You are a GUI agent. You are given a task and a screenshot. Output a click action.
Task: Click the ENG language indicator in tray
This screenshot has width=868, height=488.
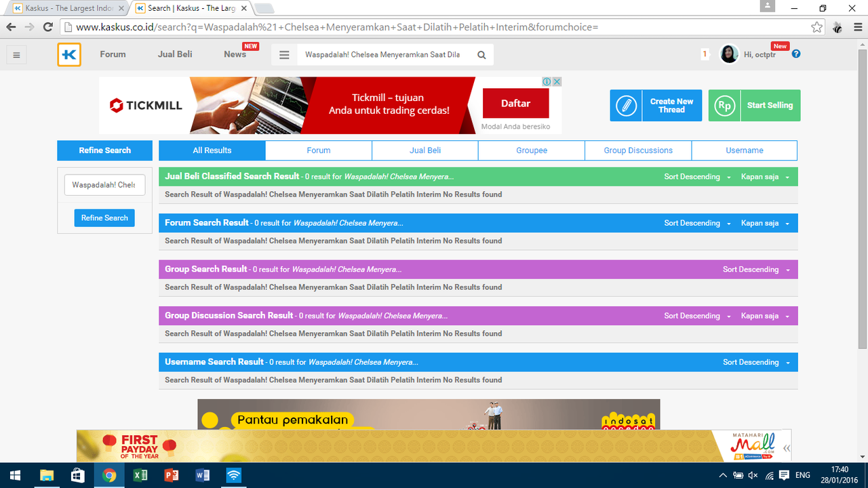803,475
